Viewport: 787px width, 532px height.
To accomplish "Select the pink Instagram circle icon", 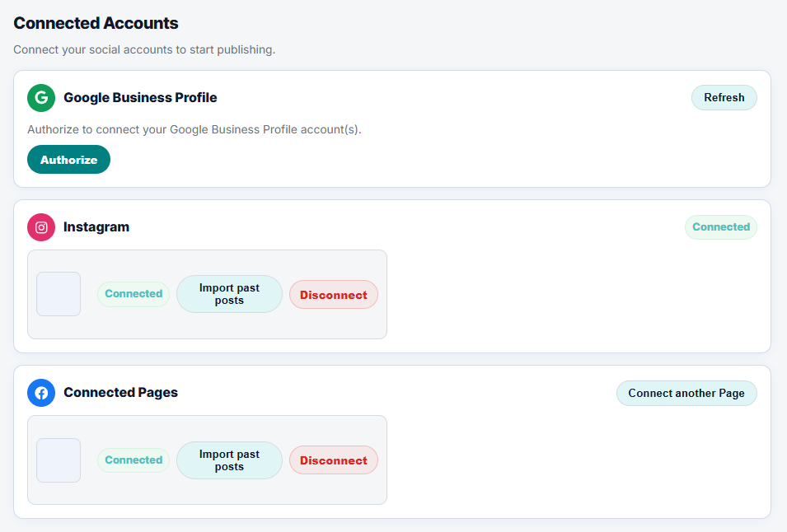I will click(x=41, y=227).
